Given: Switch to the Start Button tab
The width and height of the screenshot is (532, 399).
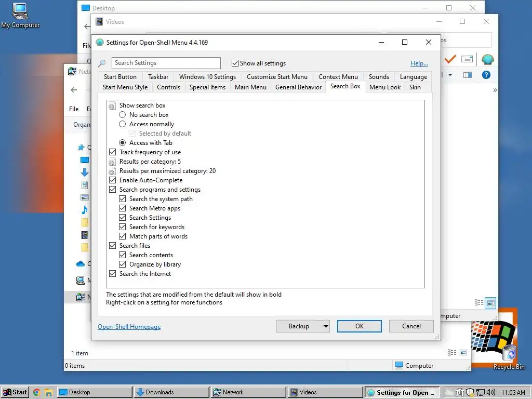Looking at the screenshot, I should click(120, 77).
